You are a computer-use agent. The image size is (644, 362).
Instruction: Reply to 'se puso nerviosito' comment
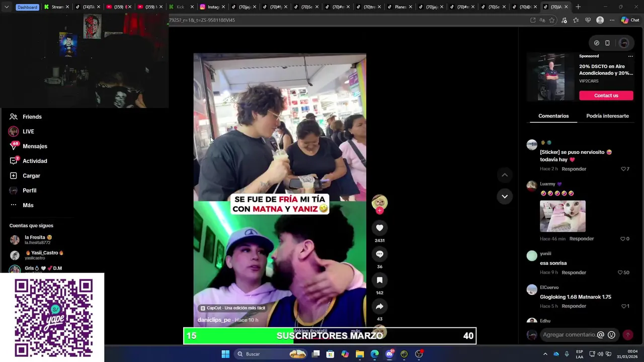pyautogui.click(x=574, y=169)
